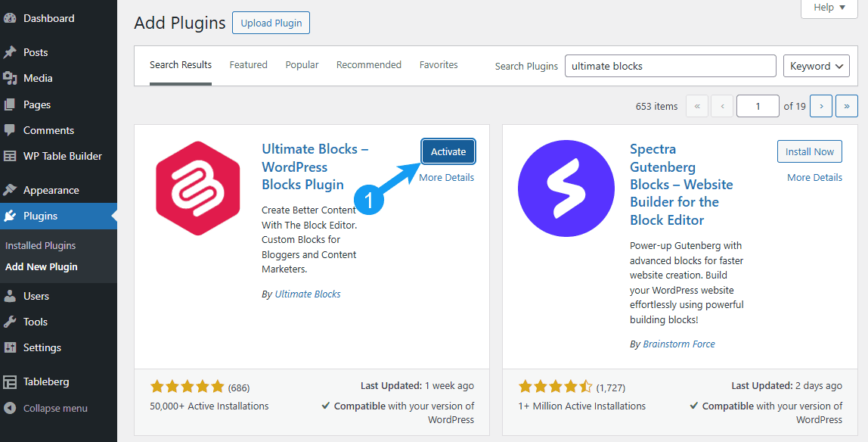Viewport: 868px width, 442px height.
Task: Click '1+ Million Active Installations' text
Action: pos(581,406)
